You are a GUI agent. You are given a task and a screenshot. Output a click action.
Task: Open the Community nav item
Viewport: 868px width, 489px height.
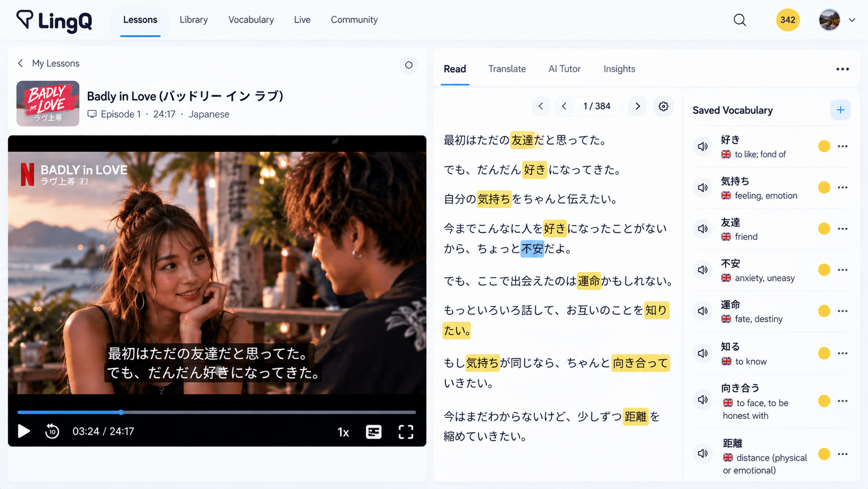point(354,20)
